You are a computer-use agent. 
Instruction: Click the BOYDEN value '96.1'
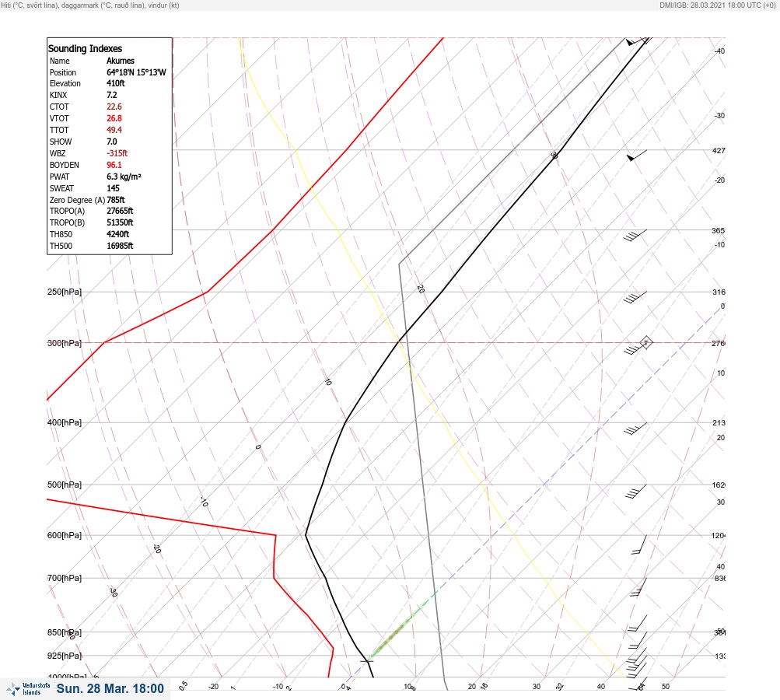114,165
